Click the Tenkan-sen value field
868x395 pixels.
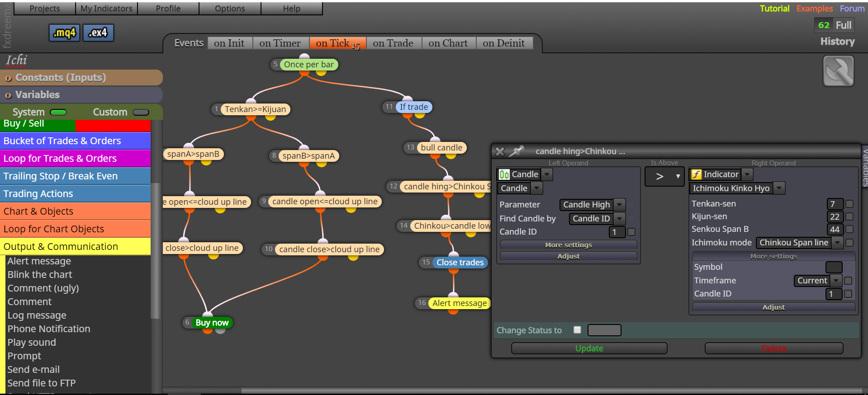[x=835, y=204]
